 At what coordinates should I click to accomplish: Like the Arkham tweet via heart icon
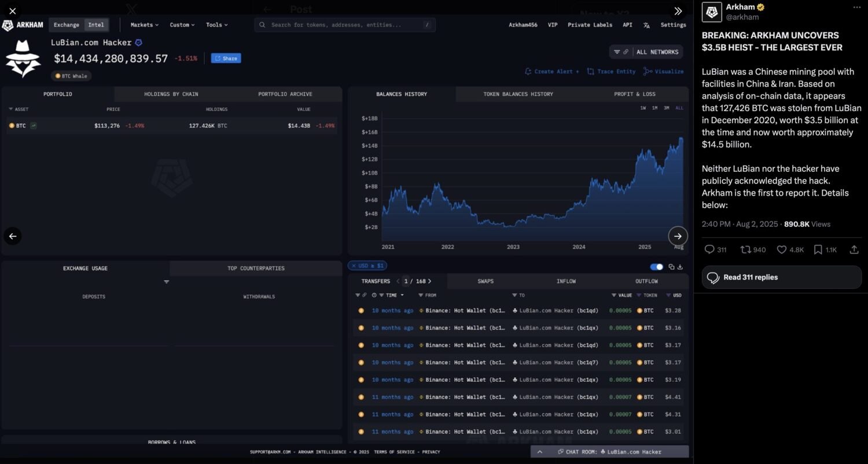pos(782,249)
